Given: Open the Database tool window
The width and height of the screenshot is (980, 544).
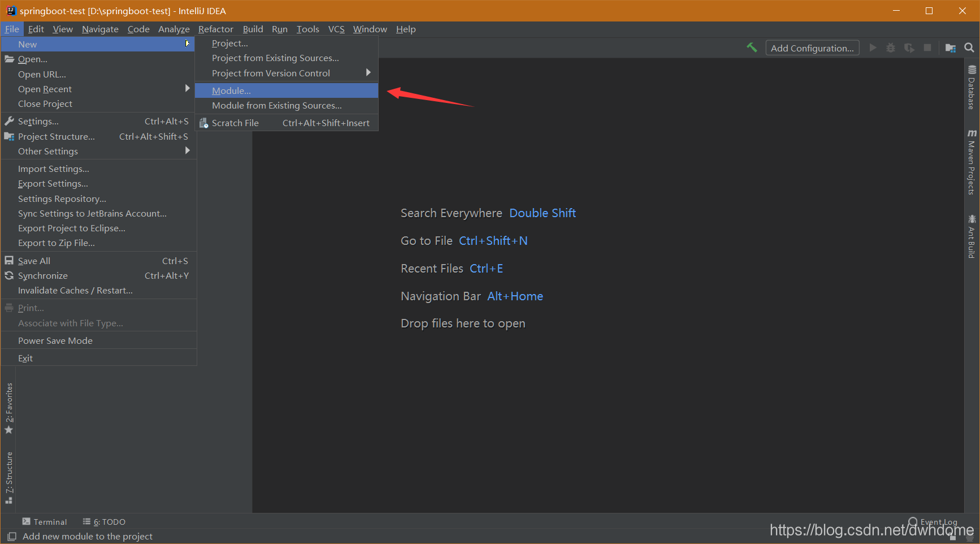Looking at the screenshot, I should pyautogui.click(x=972, y=88).
